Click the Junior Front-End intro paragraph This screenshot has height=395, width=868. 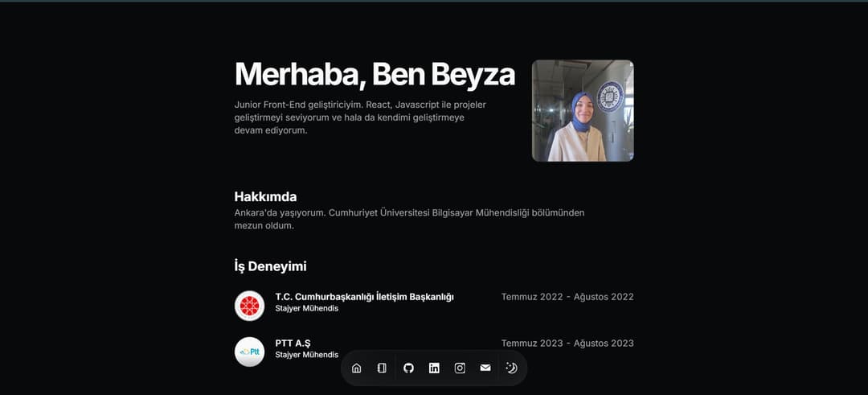[x=360, y=117]
